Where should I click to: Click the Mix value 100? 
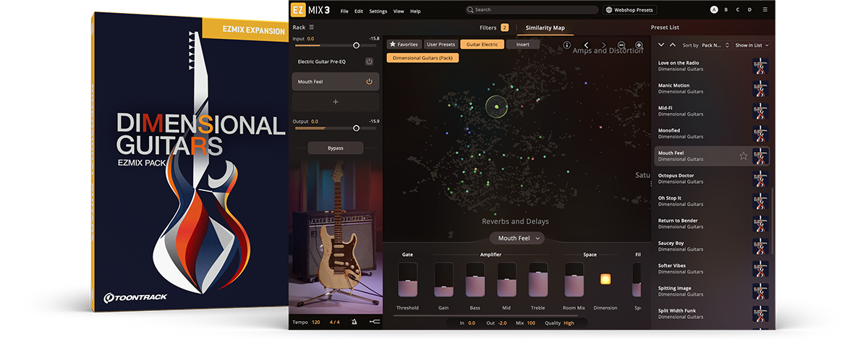(531, 323)
